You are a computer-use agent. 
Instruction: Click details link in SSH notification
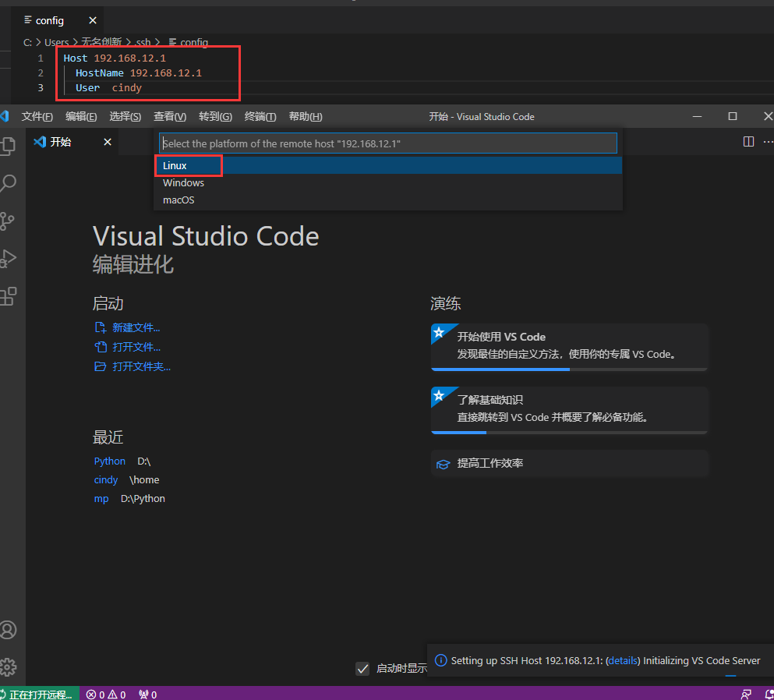tap(623, 660)
